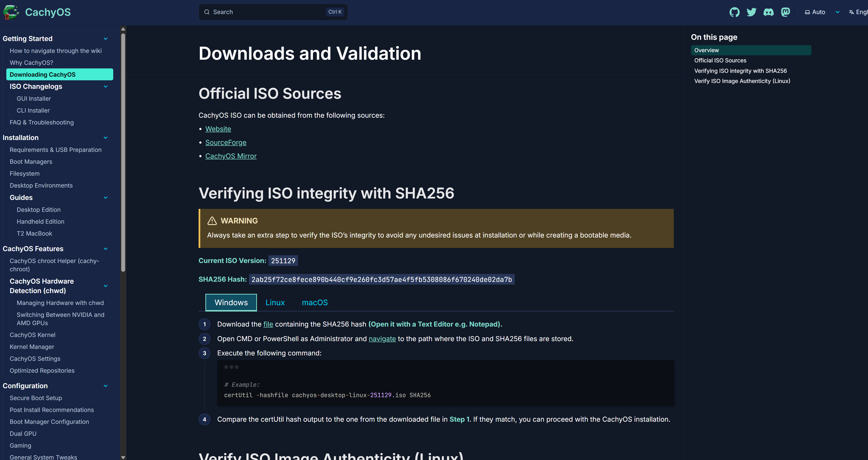Collapse the Guides group
This screenshot has width=868, height=460.
point(105,198)
